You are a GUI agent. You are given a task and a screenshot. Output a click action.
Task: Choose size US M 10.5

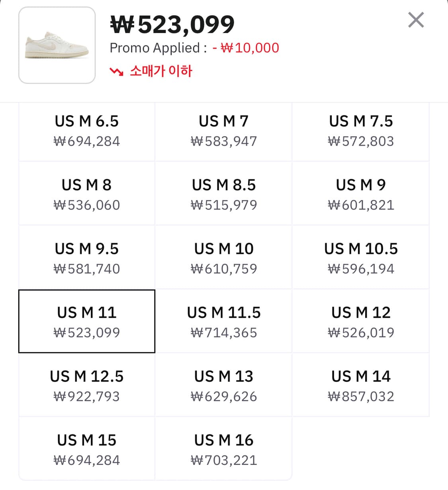point(361,258)
